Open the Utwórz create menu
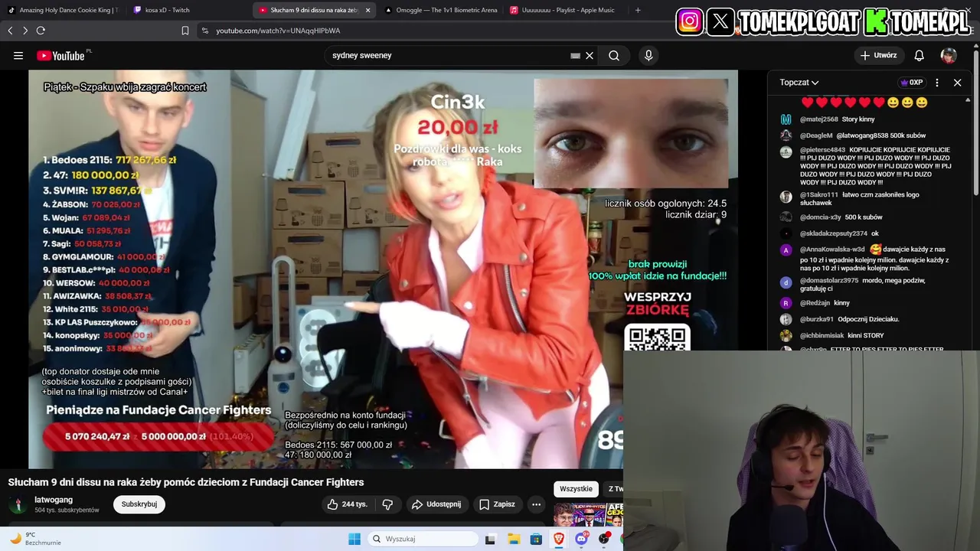980x551 pixels. (x=878, y=55)
